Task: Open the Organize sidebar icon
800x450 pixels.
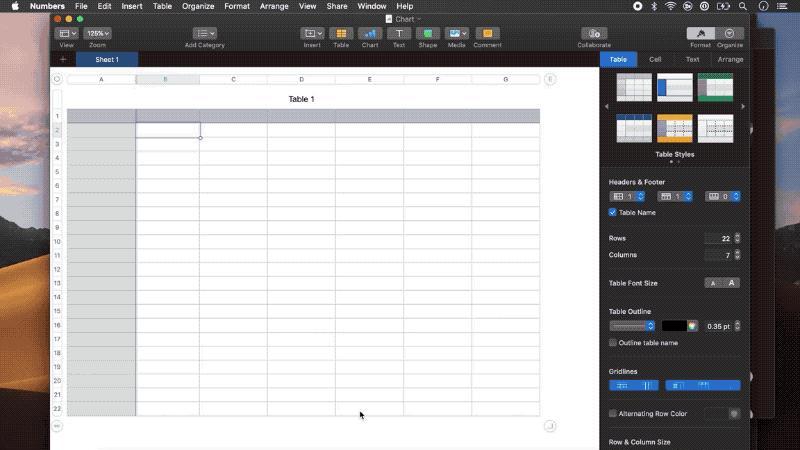Action: coord(730,34)
